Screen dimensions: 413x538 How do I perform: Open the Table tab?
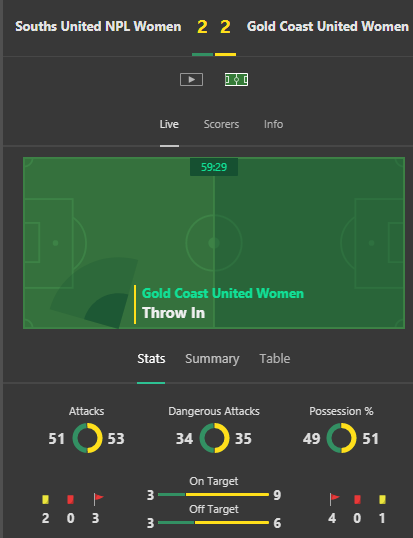[275, 359]
